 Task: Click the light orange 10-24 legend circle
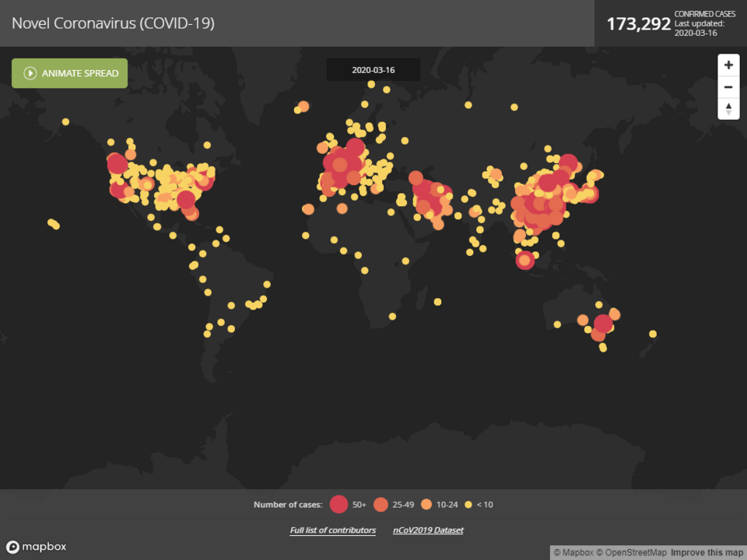(x=426, y=504)
